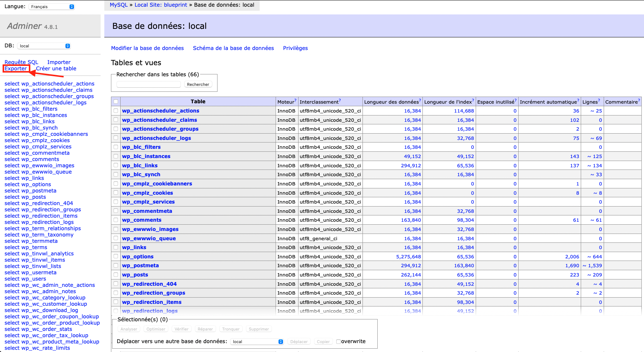The height and width of the screenshot is (352, 644).
Task: Click the Déplacer button
Action: pyautogui.click(x=299, y=342)
